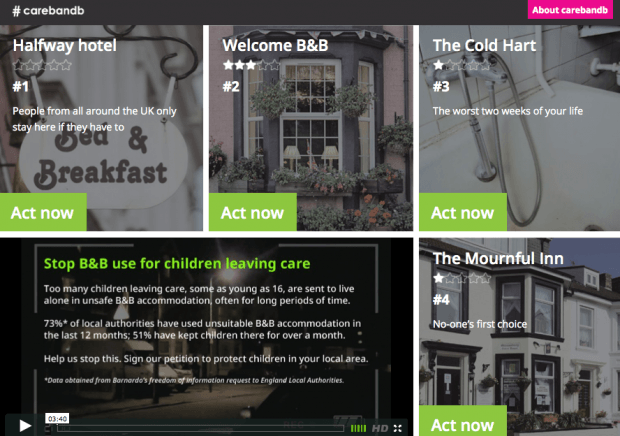Select The Cold Hart heading
This screenshot has width=620, height=436.
[484, 45]
